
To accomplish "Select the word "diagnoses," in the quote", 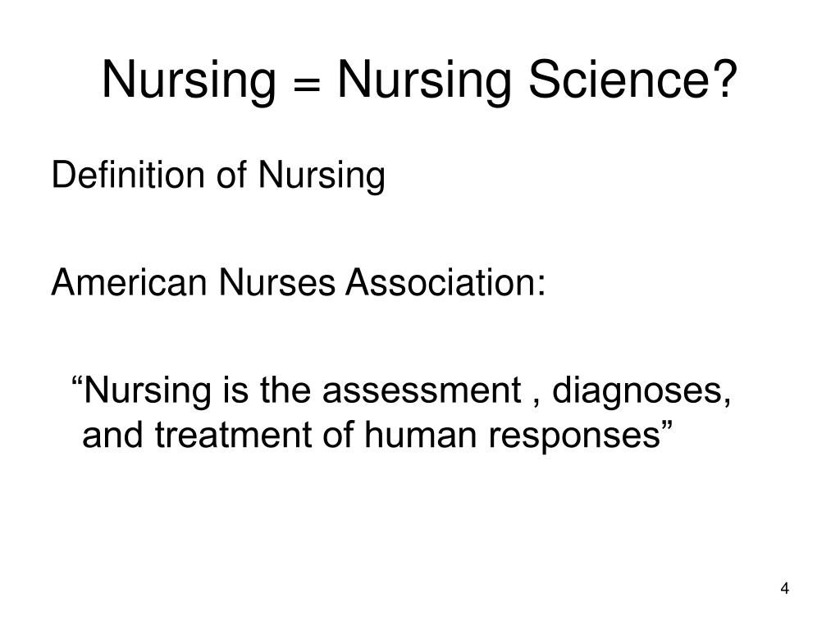I will pyautogui.click(x=641, y=392).
